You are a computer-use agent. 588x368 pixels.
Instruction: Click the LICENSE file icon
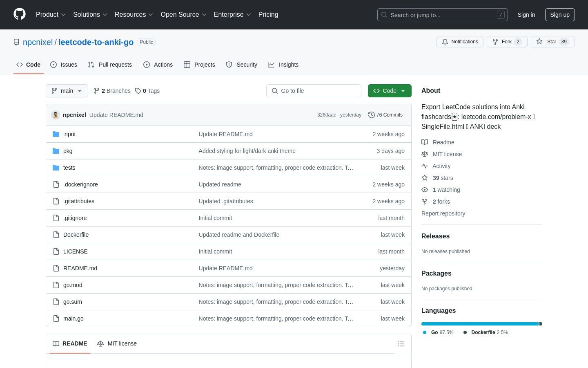pyautogui.click(x=56, y=251)
